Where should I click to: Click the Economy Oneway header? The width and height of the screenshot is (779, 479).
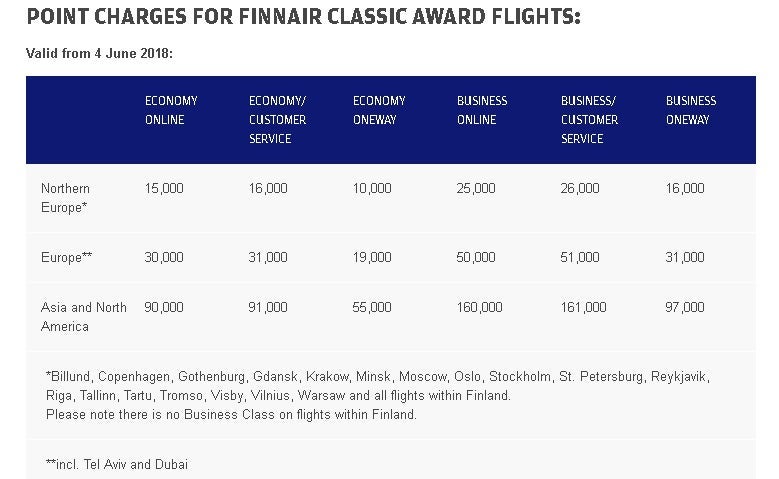(x=379, y=110)
